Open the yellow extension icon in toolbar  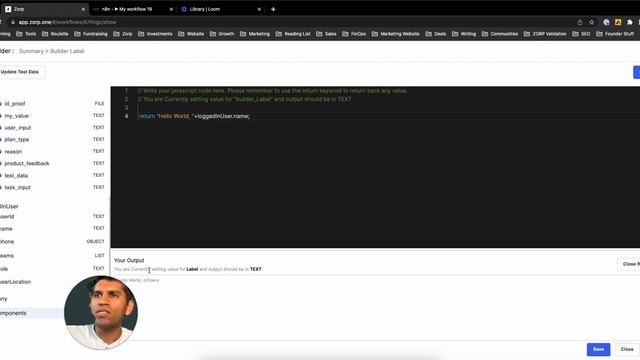618,22
